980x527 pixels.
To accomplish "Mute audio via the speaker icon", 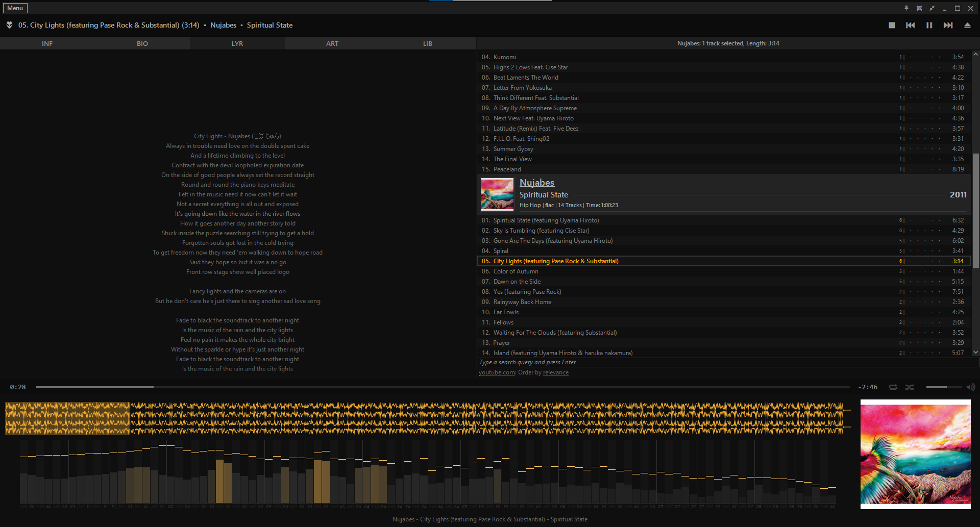I will coord(970,387).
